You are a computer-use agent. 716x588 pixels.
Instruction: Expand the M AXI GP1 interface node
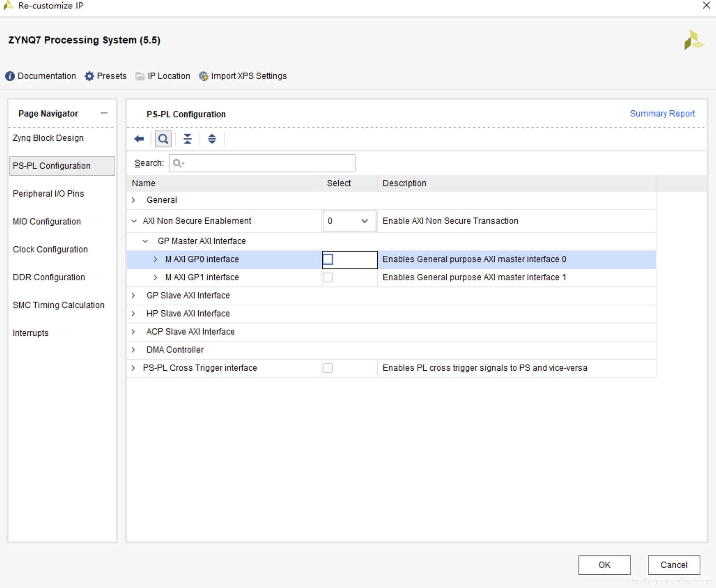[x=155, y=277]
